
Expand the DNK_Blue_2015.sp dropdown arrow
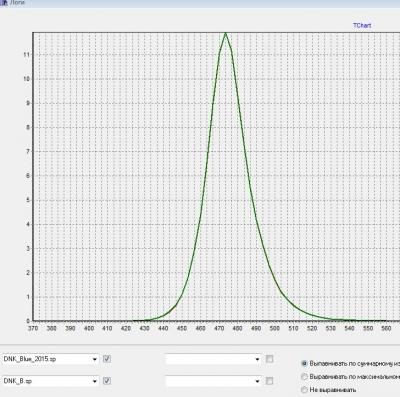click(95, 359)
